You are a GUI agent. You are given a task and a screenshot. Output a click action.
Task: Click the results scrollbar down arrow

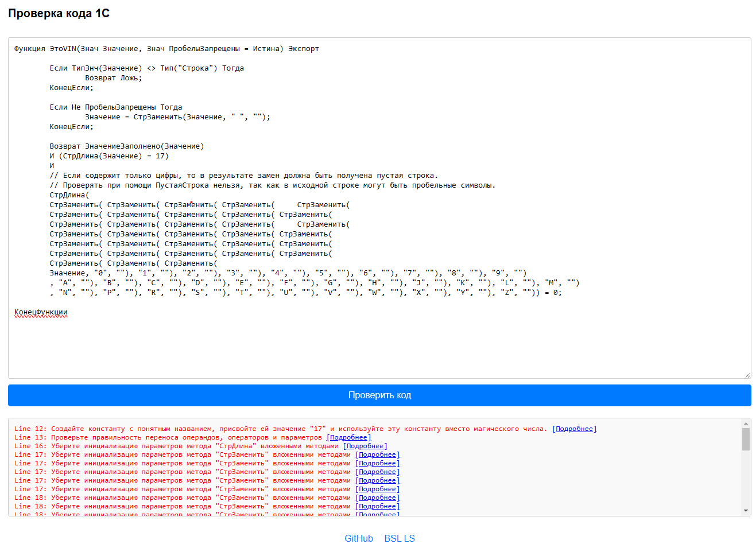click(746, 511)
